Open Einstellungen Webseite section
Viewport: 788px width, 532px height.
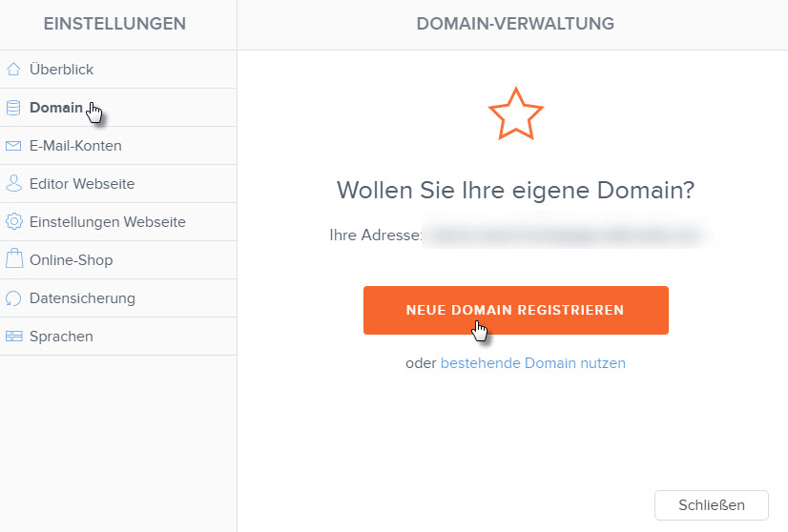pyautogui.click(x=118, y=222)
